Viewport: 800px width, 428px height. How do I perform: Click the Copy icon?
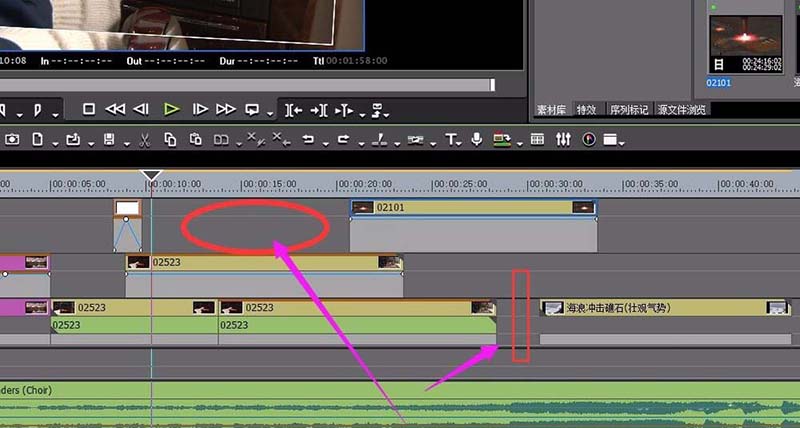tap(170, 139)
